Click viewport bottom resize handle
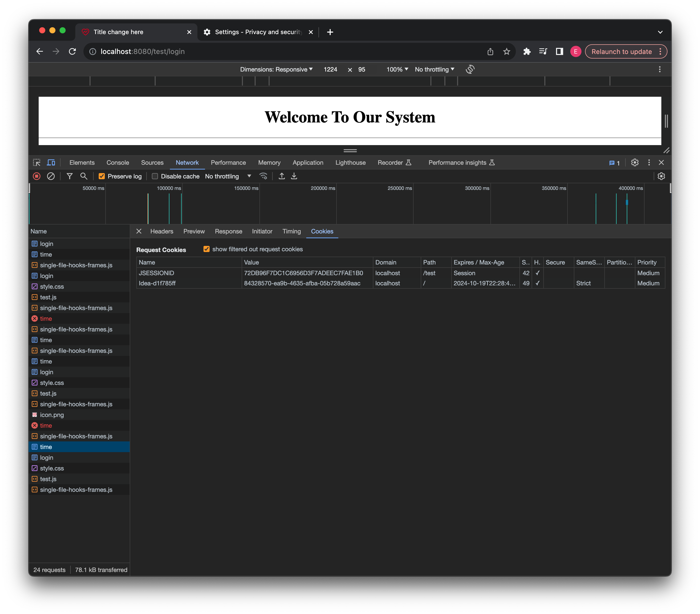 pos(350,150)
